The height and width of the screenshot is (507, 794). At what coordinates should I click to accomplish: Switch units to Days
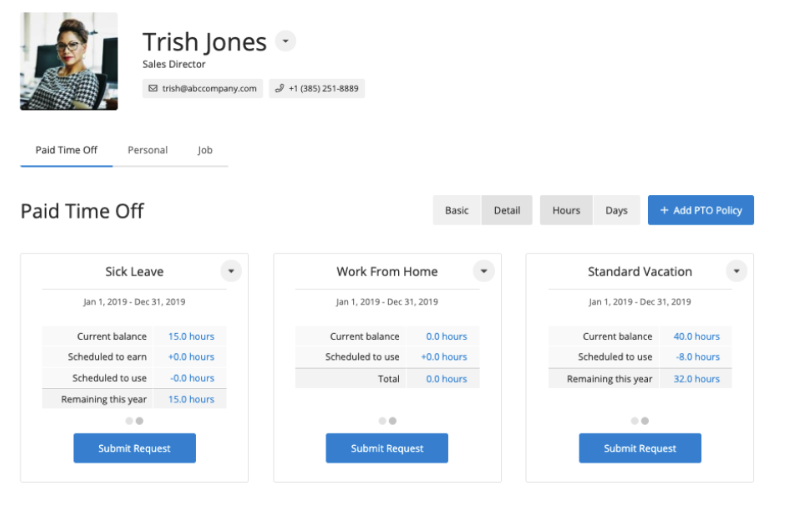(617, 211)
